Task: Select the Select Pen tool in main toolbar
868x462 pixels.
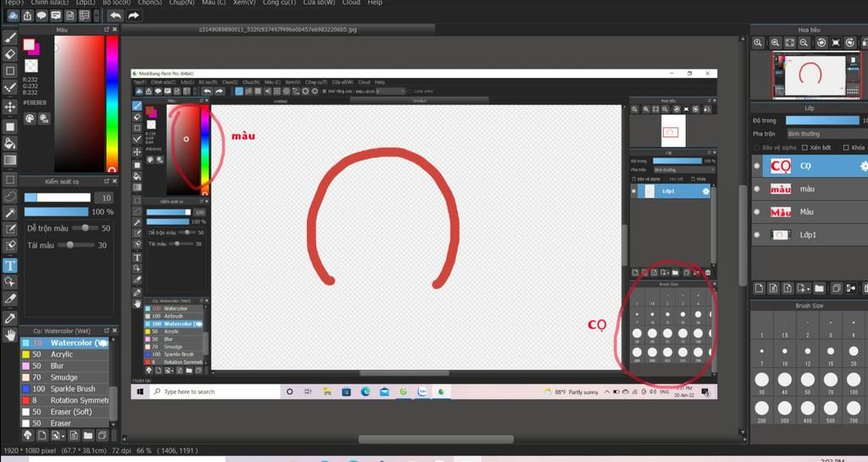Action: coord(10,229)
